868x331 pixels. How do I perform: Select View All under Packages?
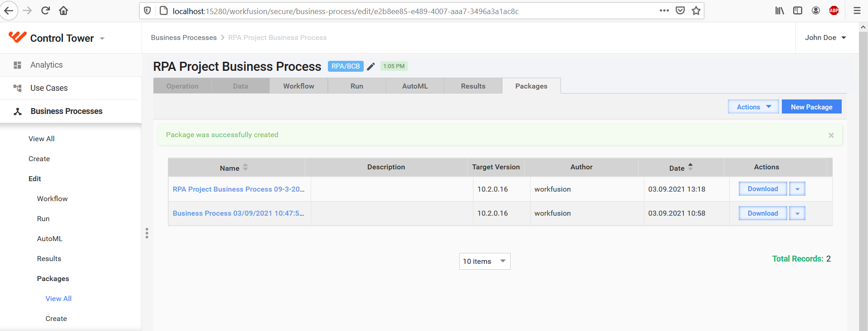pyautogui.click(x=59, y=299)
